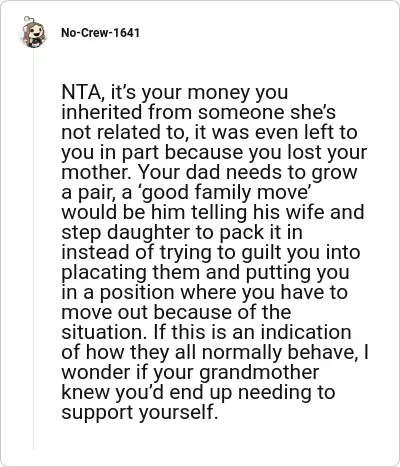
Task: Click the line "placating them and putting you"
Action: (205, 273)
